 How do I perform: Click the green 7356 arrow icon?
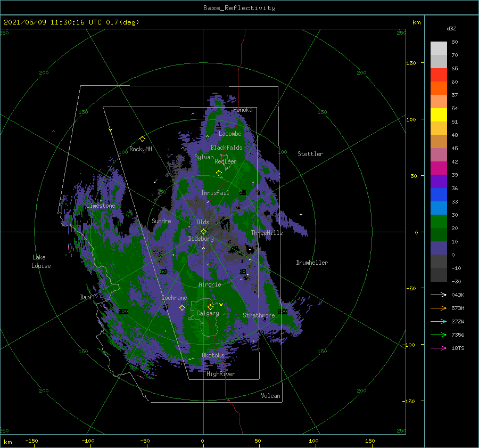coord(439,335)
